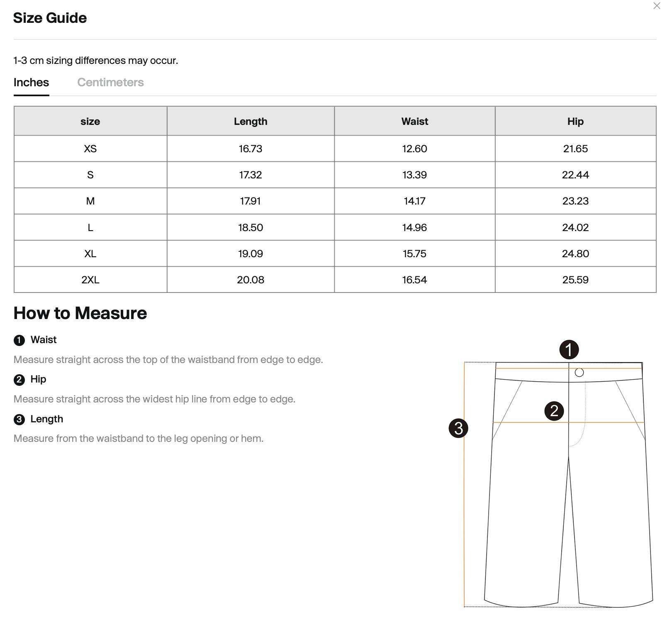Click the Length number 3 bullet icon

tap(19, 419)
